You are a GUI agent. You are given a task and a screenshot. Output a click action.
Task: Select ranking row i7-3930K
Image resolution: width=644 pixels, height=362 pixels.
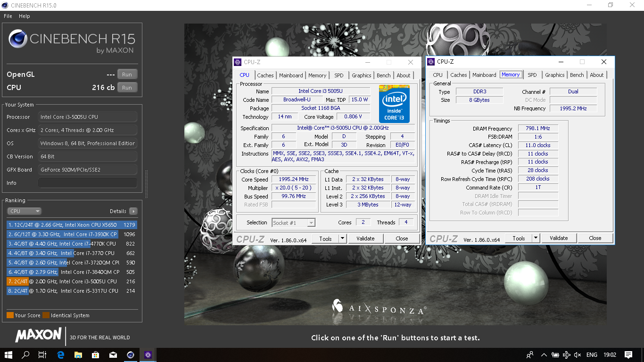tap(72, 234)
